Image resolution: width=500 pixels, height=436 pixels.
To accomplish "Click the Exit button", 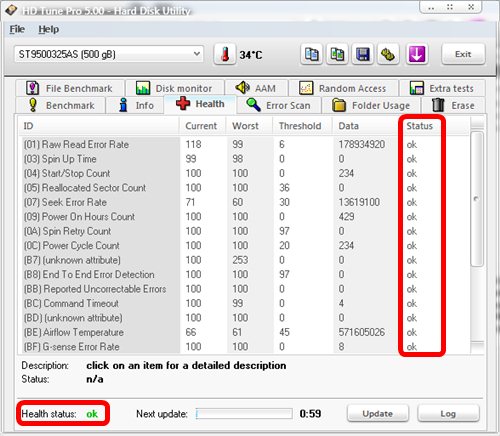I will [463, 54].
